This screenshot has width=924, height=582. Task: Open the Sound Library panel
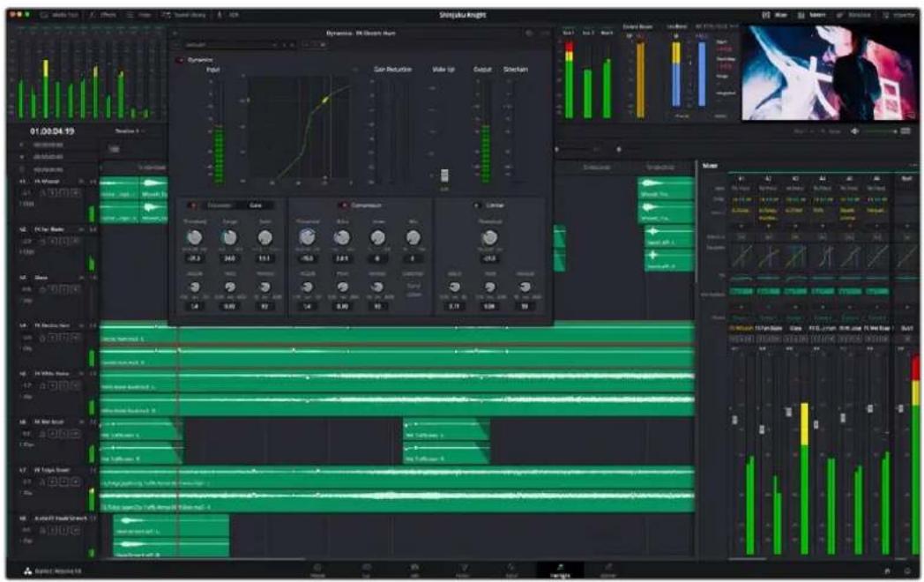tap(184, 15)
